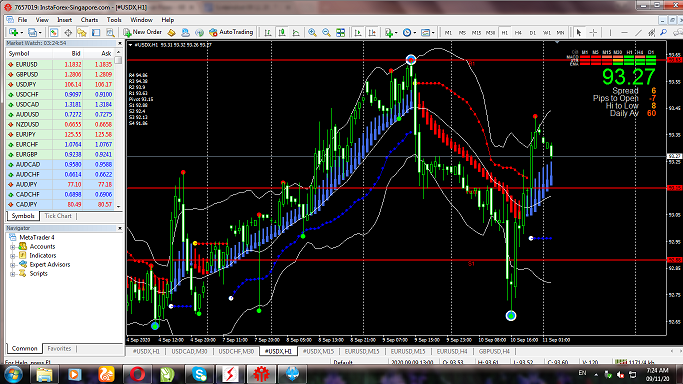683x384 pixels.
Task: Open the EURUSD,H4 chart tab
Action: (x=452, y=351)
